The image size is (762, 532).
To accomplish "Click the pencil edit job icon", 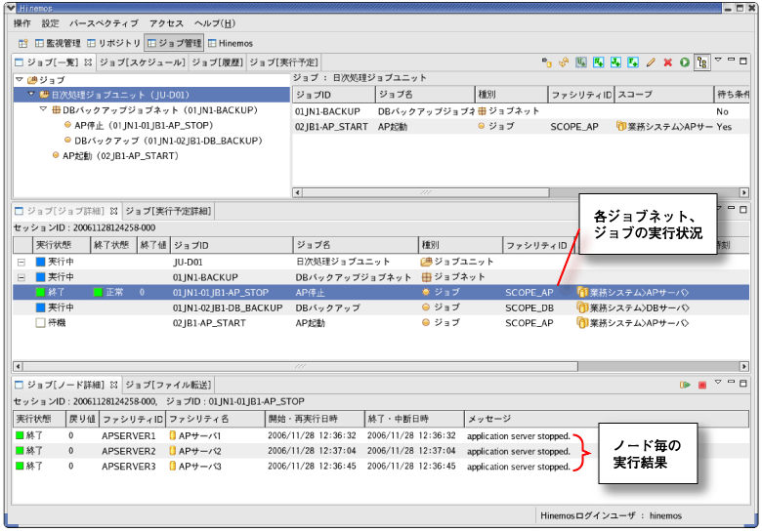I will (651, 62).
